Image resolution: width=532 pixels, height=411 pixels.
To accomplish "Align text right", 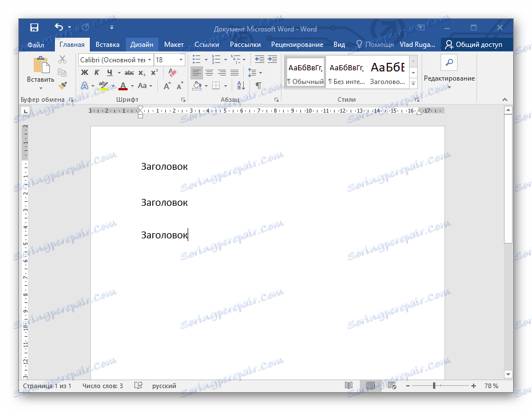I will [222, 73].
